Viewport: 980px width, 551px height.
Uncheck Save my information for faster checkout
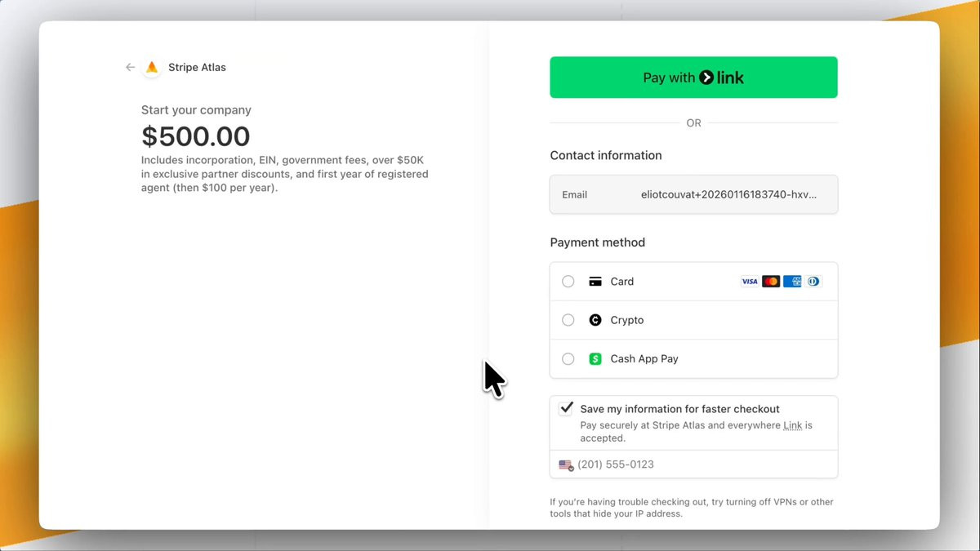566,409
